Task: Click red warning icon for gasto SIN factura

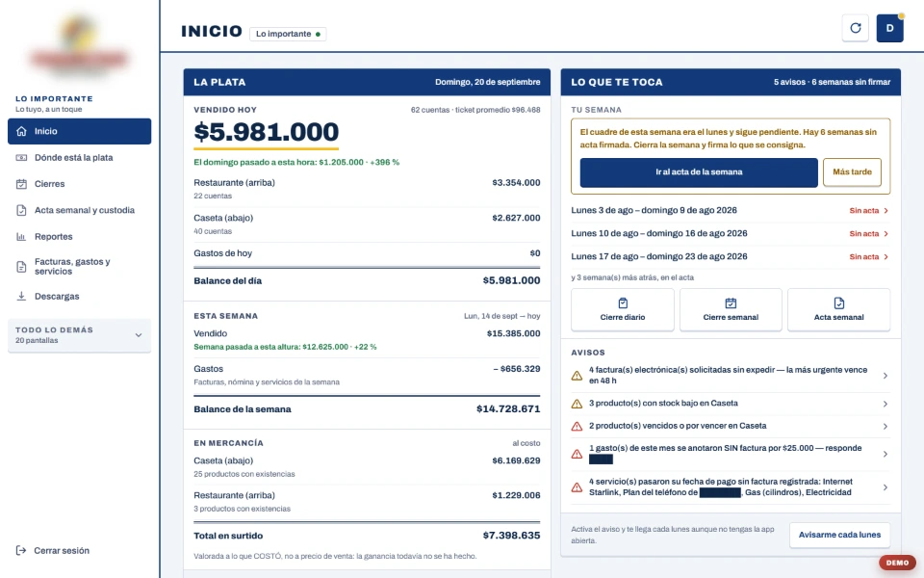Action: pos(577,454)
